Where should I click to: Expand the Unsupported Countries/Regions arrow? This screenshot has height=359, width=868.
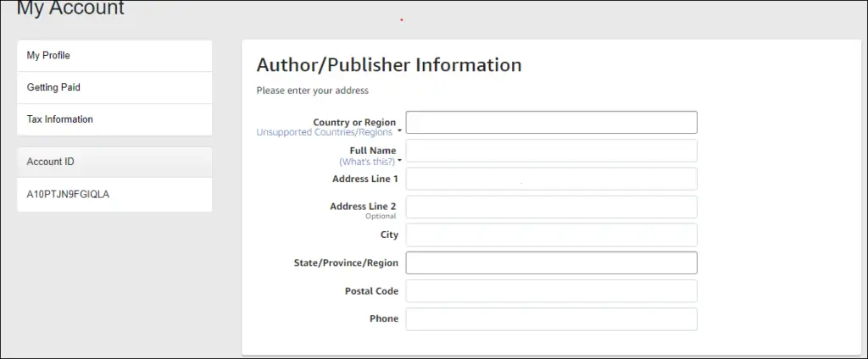[x=399, y=131]
